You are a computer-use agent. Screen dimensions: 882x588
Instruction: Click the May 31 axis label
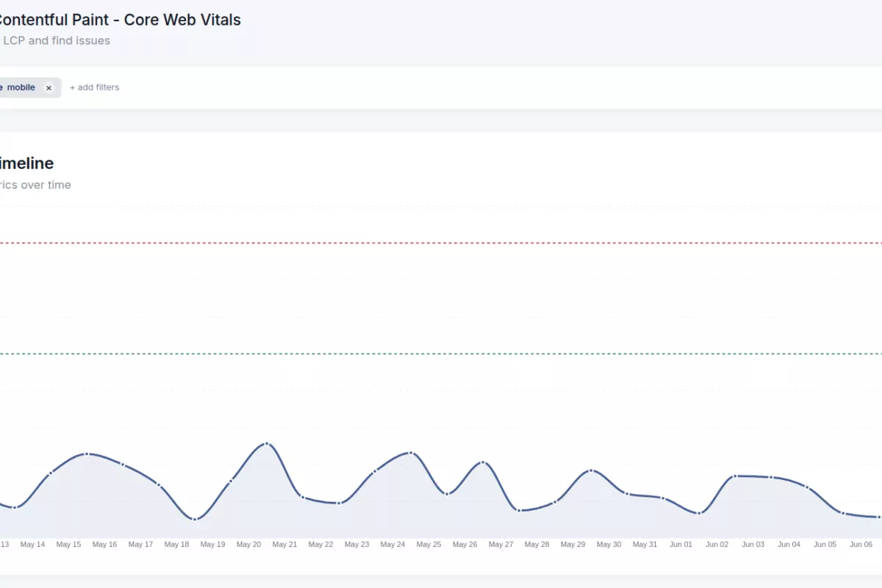(645, 544)
